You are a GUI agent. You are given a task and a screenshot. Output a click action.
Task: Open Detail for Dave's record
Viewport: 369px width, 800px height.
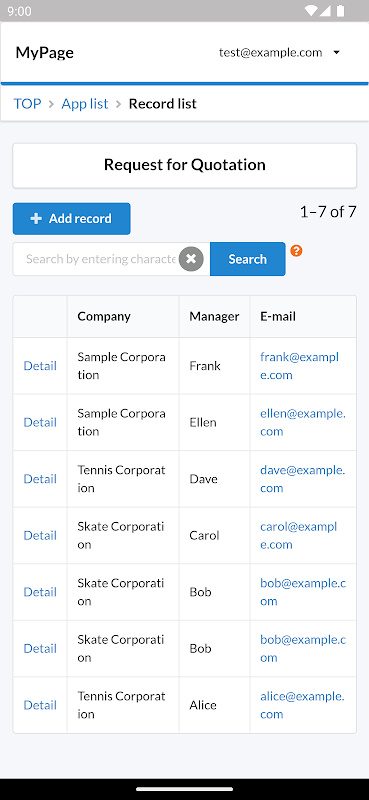coord(40,479)
